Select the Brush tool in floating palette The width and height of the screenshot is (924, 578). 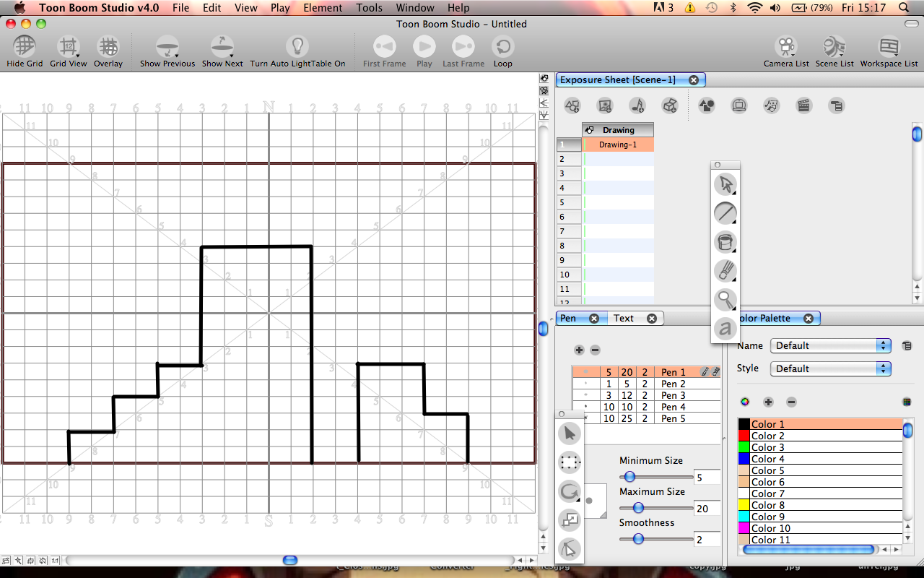click(725, 271)
